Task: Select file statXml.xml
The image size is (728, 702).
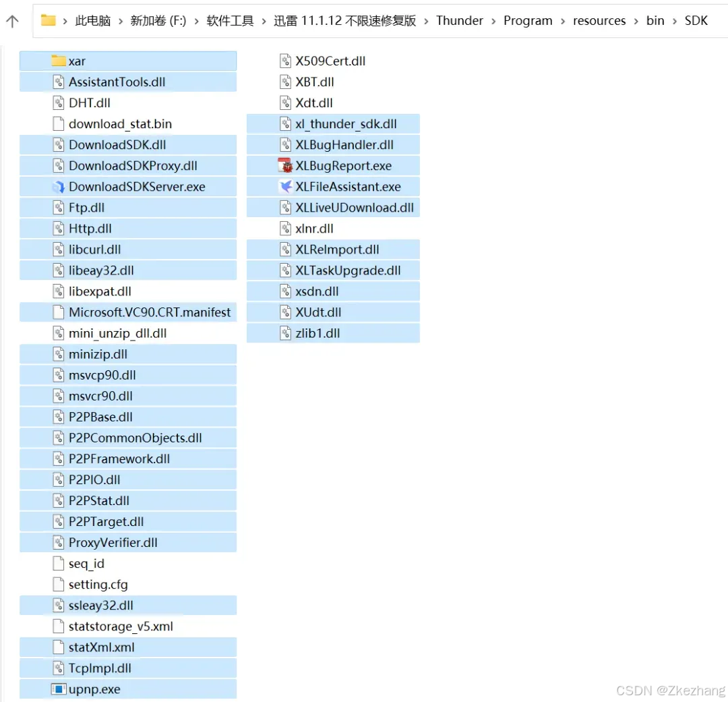Action: [x=128, y=647]
